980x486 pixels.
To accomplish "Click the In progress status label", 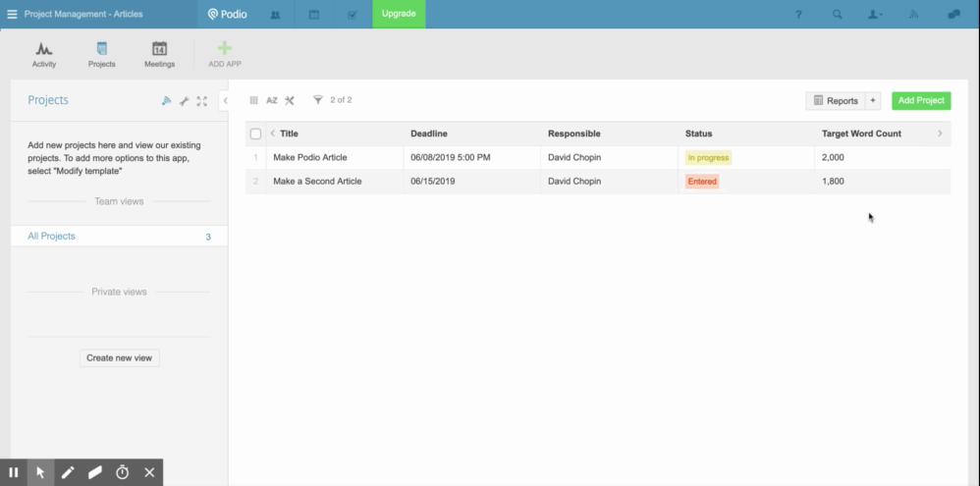I will pos(707,157).
